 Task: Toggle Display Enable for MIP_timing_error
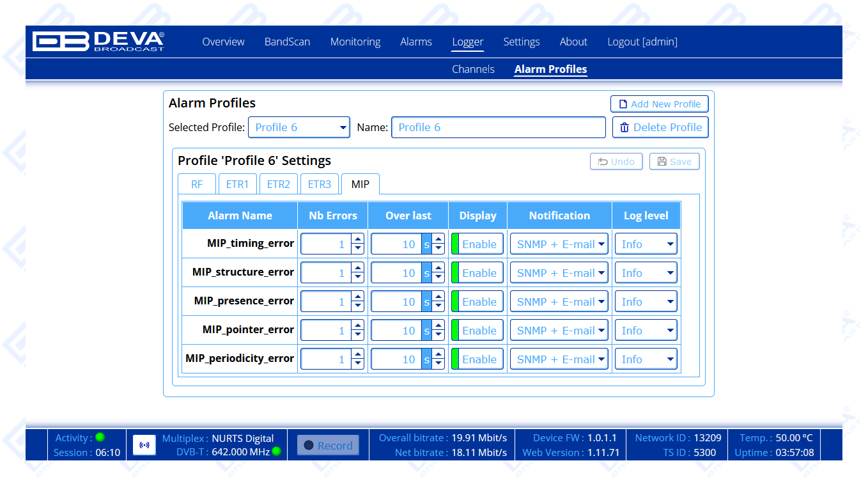[x=477, y=244]
